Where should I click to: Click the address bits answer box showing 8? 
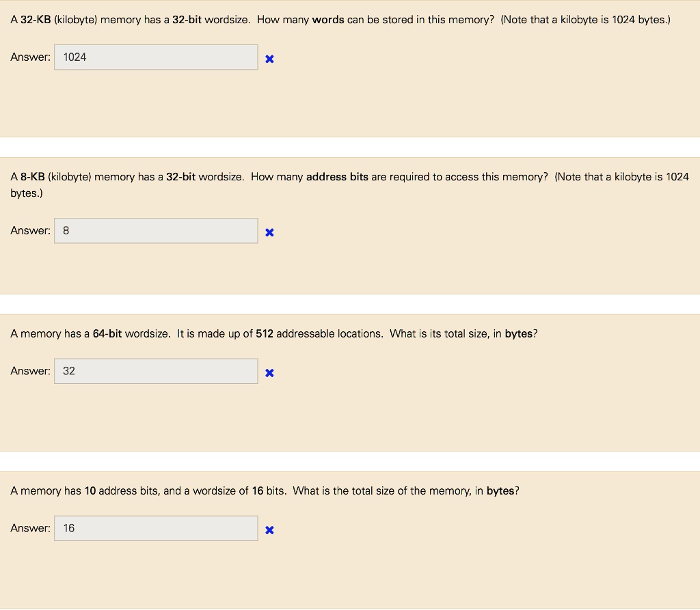click(x=156, y=231)
